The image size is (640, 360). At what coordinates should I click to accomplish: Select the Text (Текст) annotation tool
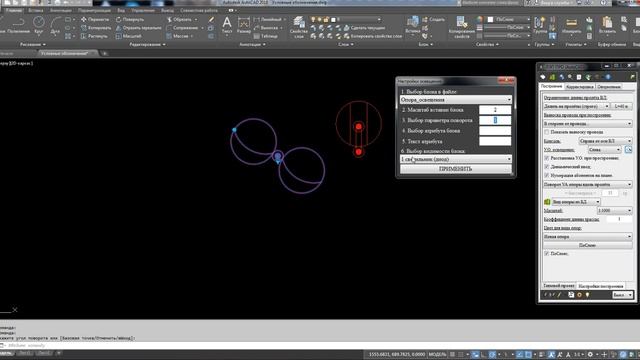(227, 24)
